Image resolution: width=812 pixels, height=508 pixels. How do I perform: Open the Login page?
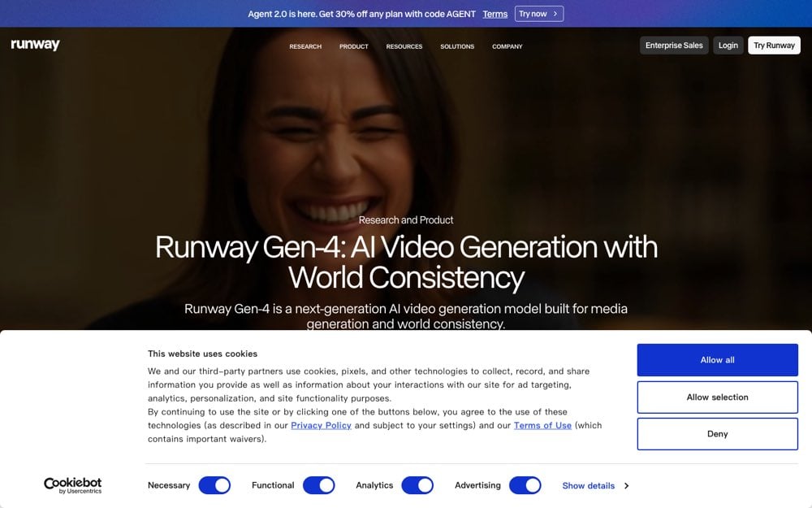[728, 46]
